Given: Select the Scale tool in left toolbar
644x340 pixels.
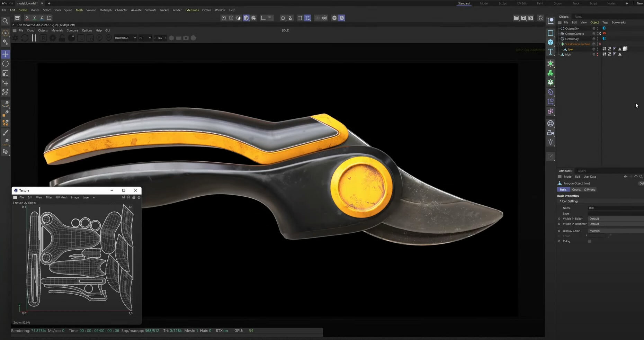Looking at the screenshot, I should [6, 73].
